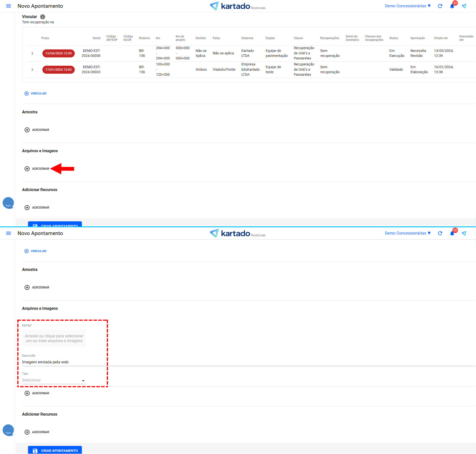Click the VINCULAR plus icon directly under the table
This screenshot has height=454, width=476.
pos(26,94)
